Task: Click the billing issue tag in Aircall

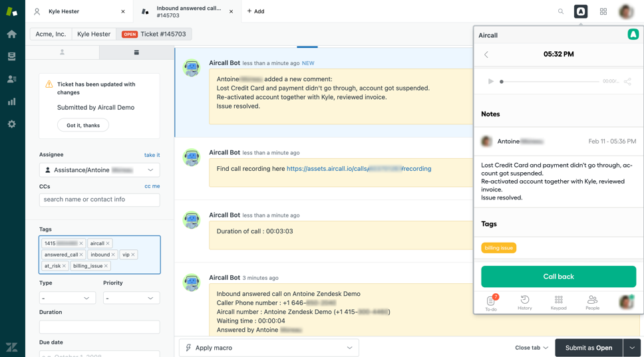Action: [x=498, y=248]
